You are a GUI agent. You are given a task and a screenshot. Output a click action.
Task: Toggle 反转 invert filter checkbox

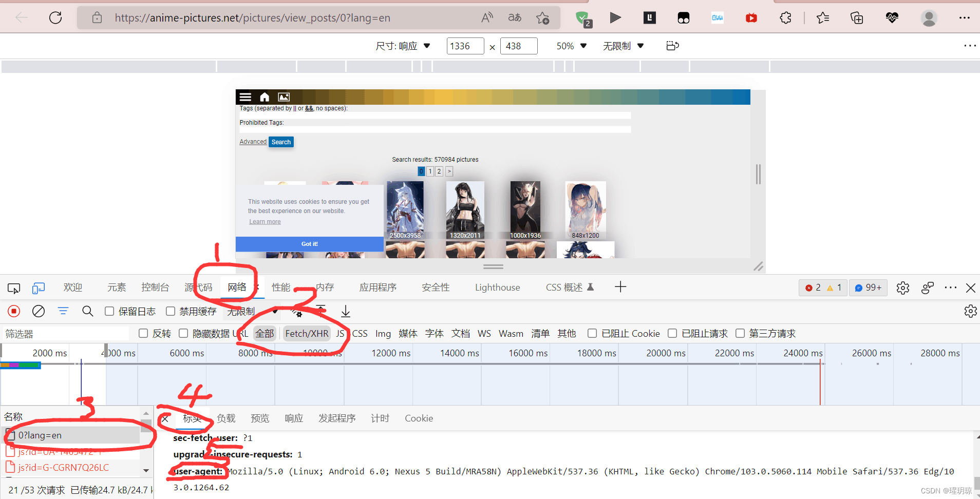click(143, 333)
